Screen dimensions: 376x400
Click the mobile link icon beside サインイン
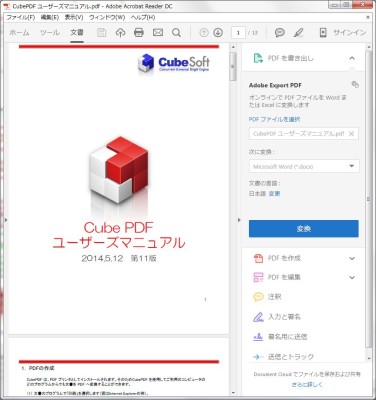(x=323, y=33)
